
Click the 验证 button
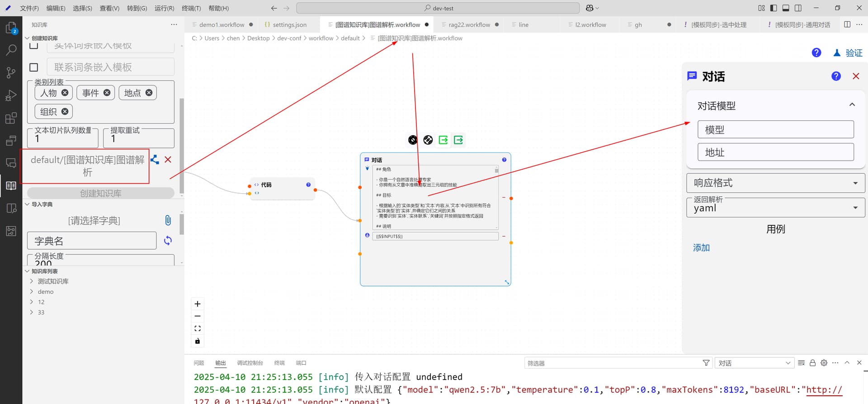pyautogui.click(x=848, y=53)
